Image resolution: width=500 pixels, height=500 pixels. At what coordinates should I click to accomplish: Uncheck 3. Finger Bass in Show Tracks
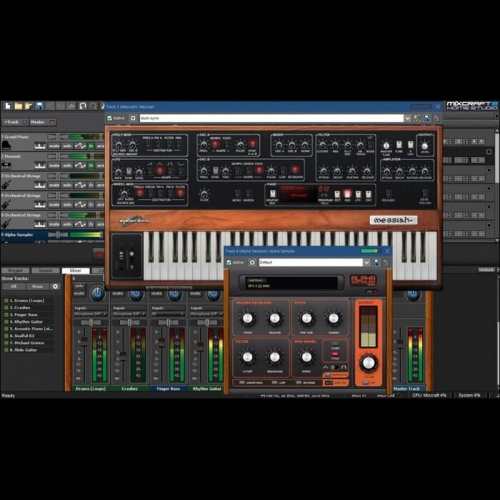click(x=6, y=314)
